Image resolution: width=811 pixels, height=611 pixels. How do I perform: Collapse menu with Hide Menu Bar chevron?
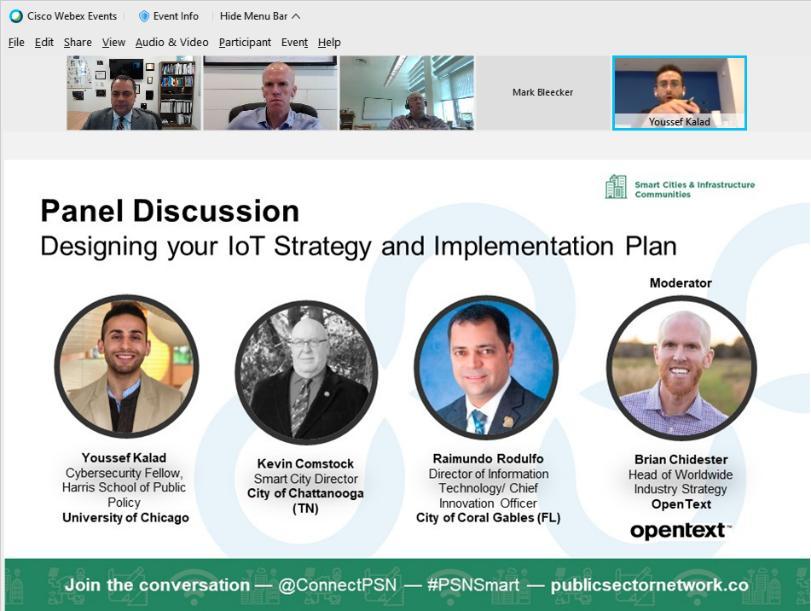[x=296, y=17]
